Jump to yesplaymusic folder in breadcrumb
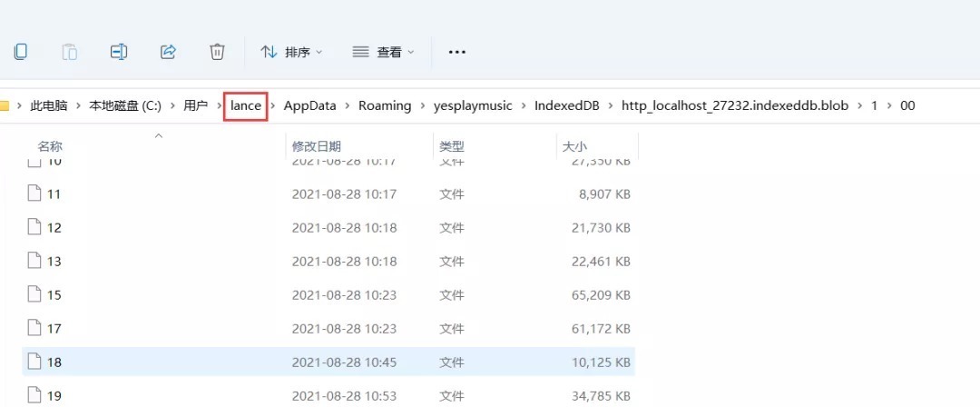The width and height of the screenshot is (980, 407). 472,106
